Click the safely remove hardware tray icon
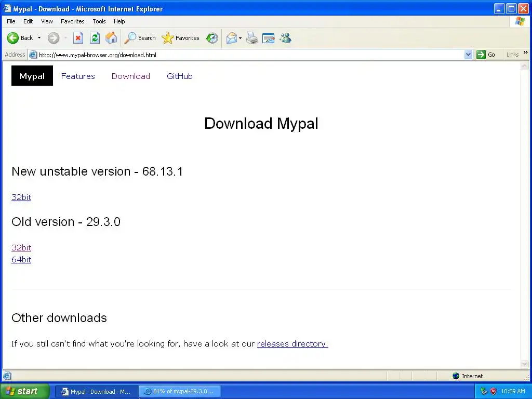Screen dimensions: 532x399 tap(484, 392)
